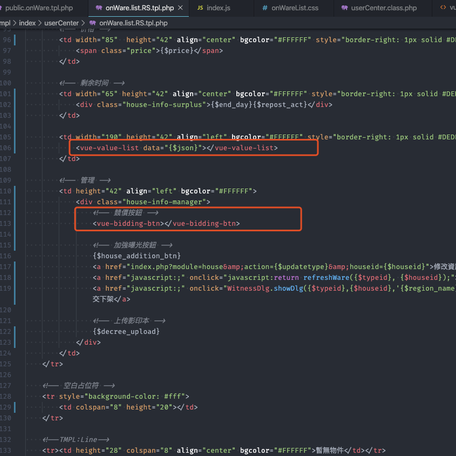
Task: Place cursor on vue-value-list tag line
Action: (177, 148)
